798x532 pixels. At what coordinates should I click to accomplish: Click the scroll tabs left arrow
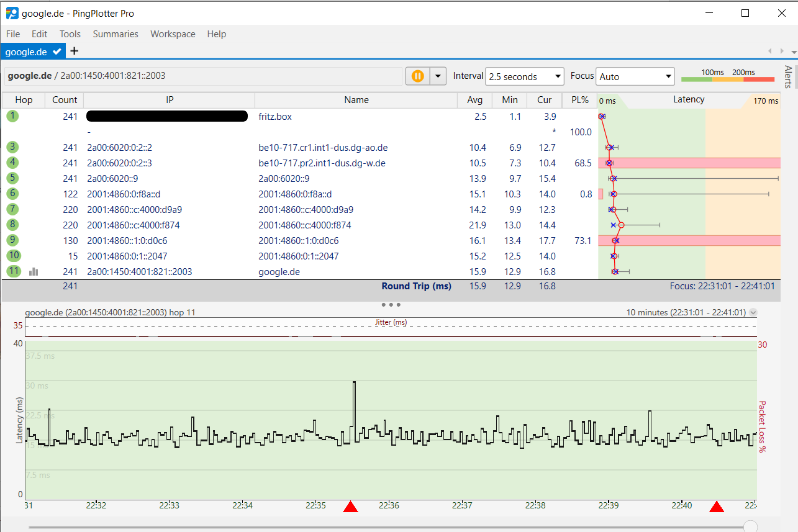(x=771, y=50)
